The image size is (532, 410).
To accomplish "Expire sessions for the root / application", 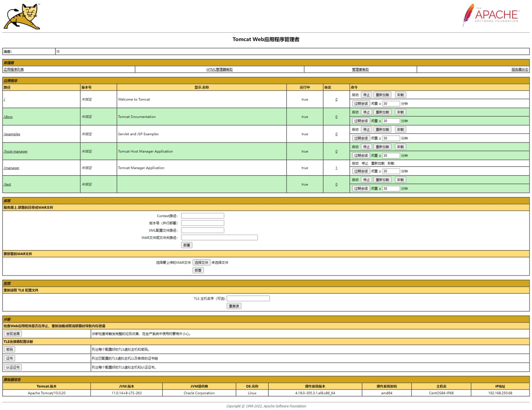I will coord(361,103).
